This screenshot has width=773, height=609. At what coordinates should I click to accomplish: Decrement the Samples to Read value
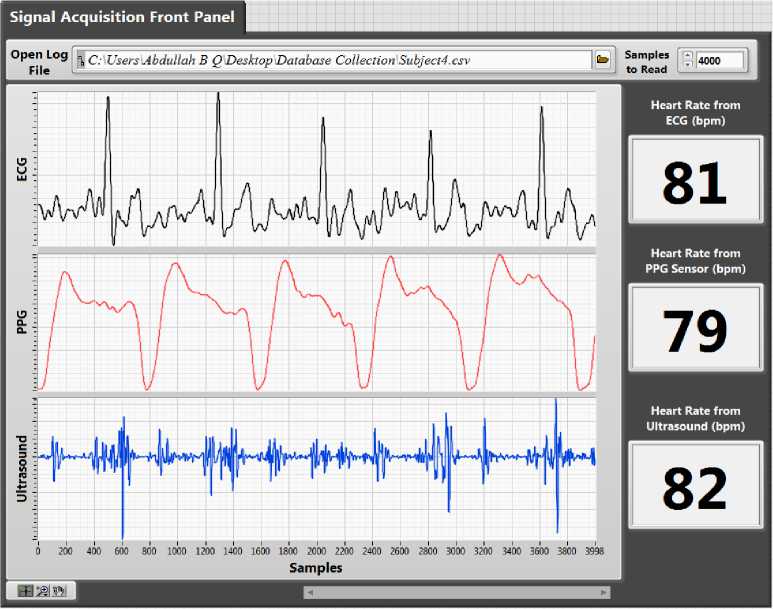point(686,66)
